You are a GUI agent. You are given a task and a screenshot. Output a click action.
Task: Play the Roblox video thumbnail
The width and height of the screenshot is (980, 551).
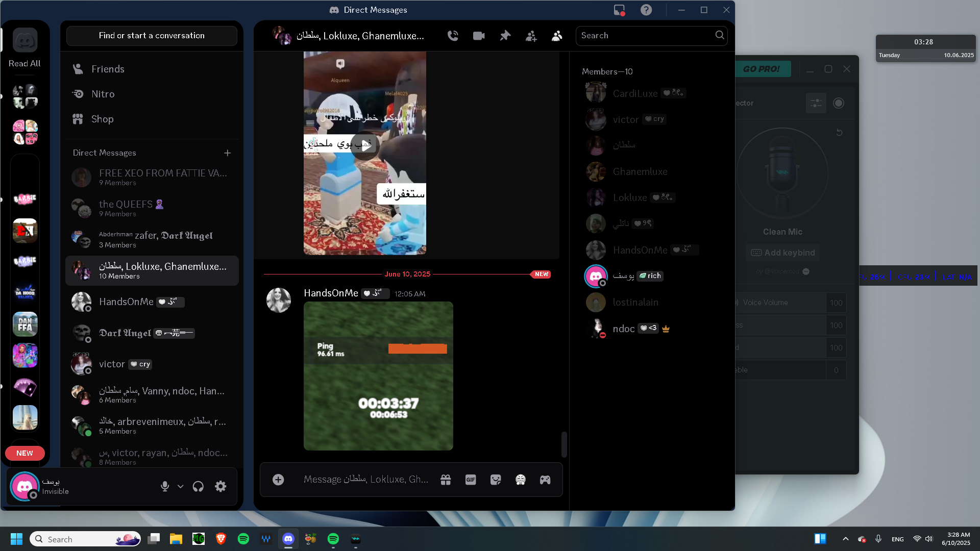point(364,146)
